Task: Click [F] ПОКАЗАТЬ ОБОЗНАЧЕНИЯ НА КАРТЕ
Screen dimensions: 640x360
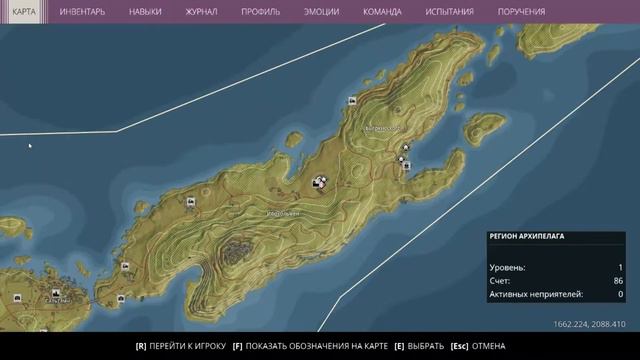Action: point(310,346)
